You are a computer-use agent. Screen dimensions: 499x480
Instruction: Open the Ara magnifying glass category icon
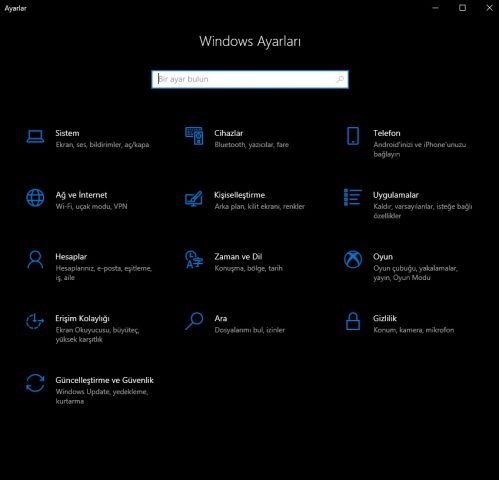point(194,321)
